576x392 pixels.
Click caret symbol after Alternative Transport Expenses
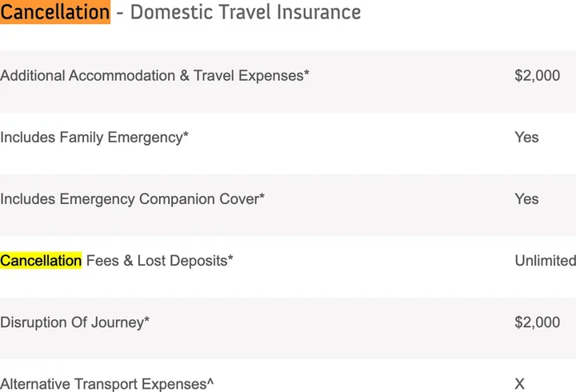(210, 382)
